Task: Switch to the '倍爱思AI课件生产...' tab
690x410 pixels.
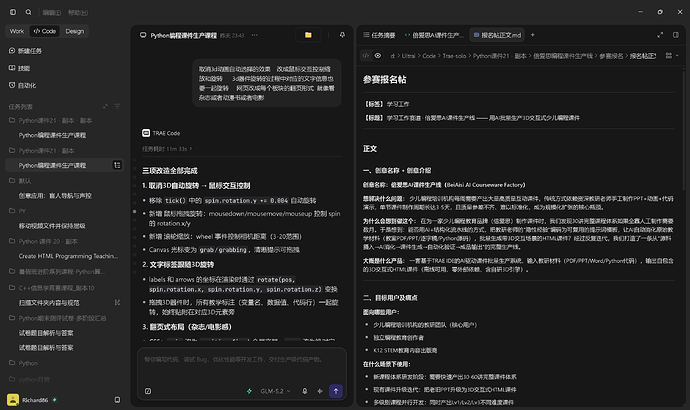Action: (x=434, y=35)
